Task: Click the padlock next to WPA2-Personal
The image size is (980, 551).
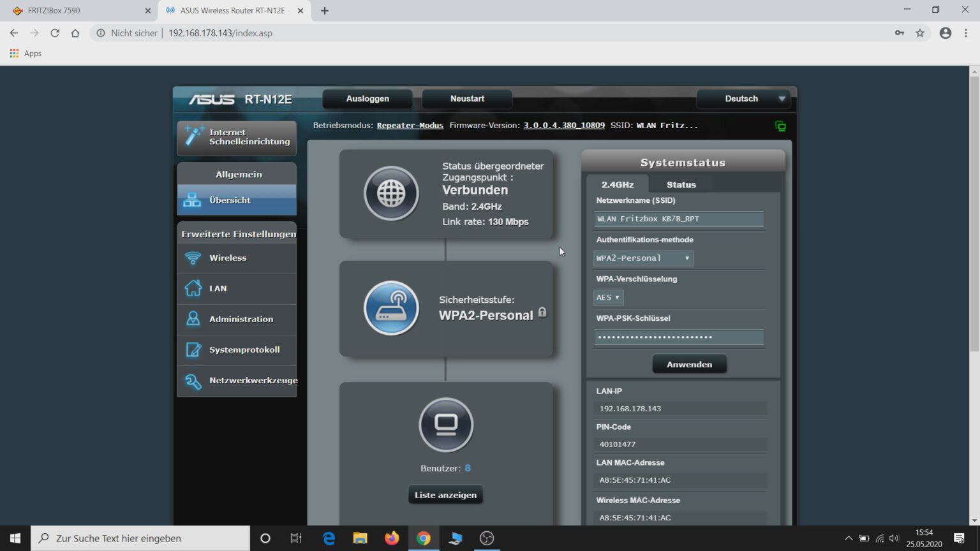Action: point(542,312)
